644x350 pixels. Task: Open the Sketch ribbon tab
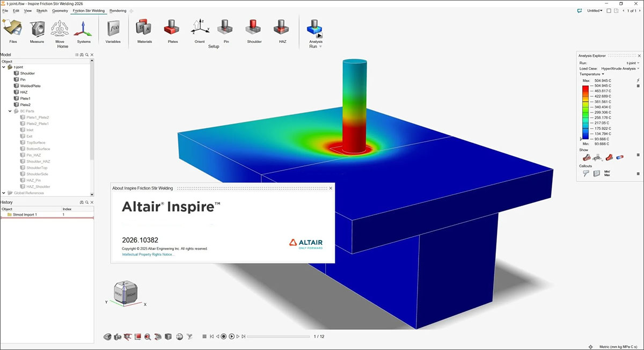(x=41, y=10)
